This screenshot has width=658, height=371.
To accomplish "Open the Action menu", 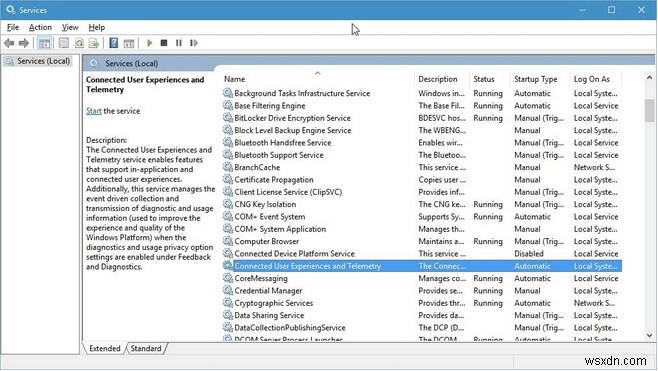I will pyautogui.click(x=40, y=27).
